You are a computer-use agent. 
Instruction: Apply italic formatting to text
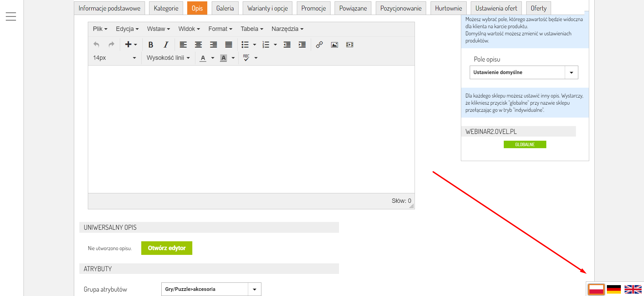[x=166, y=45]
